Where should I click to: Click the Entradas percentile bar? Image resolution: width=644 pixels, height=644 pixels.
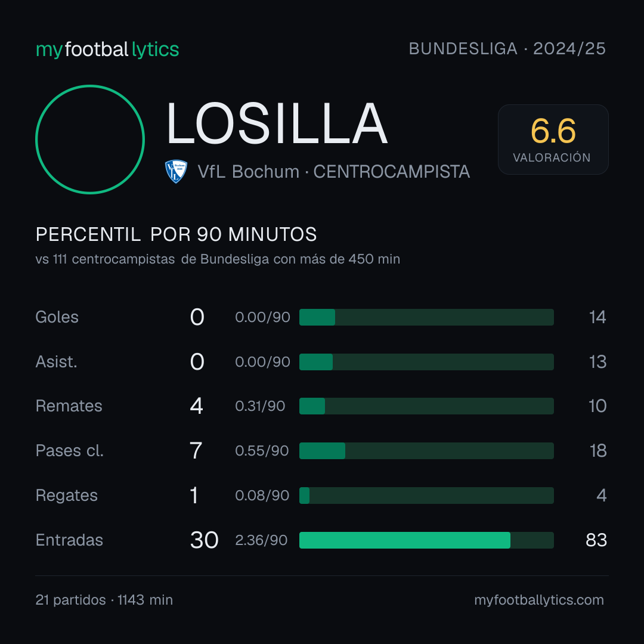point(426,540)
